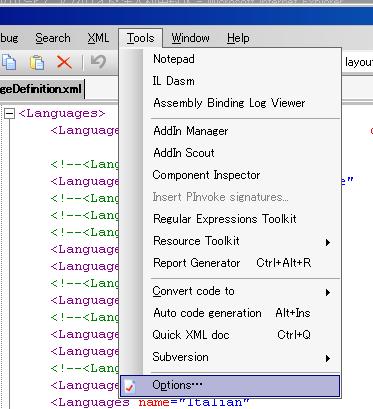
Task: Click the Copy icon in the toolbar
Action: click(9, 62)
